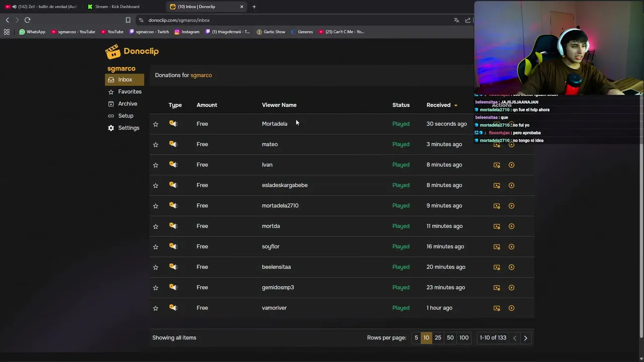Star the Ivan donation
Screen dimensions: 644x362
tap(155, 165)
